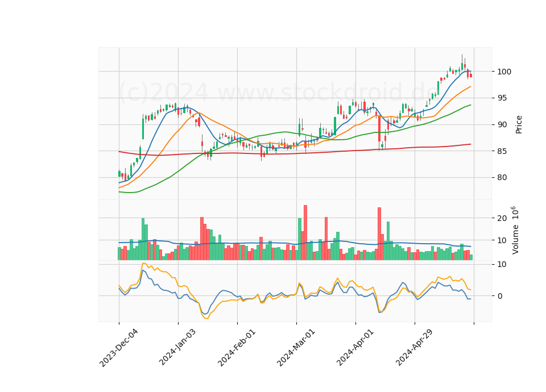This screenshot has width=546, height=392.
Task: Click the 85 price axis tick label
Action: point(502,151)
